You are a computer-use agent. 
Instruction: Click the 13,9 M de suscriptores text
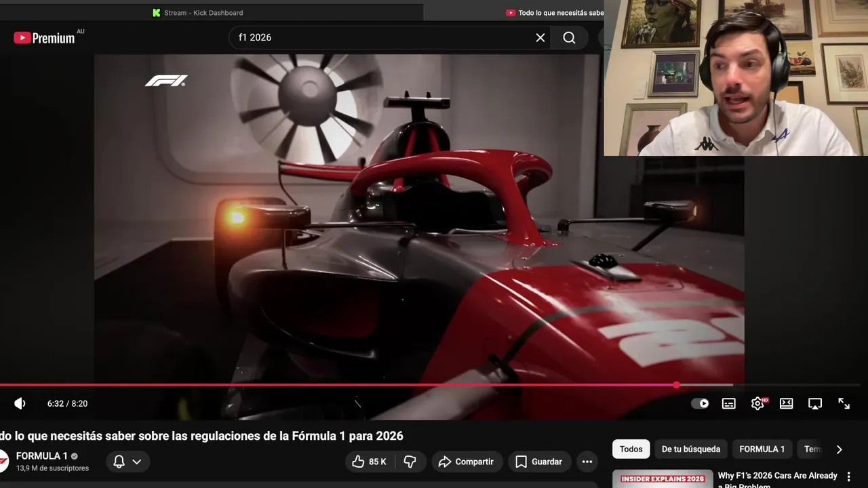pos(52,468)
